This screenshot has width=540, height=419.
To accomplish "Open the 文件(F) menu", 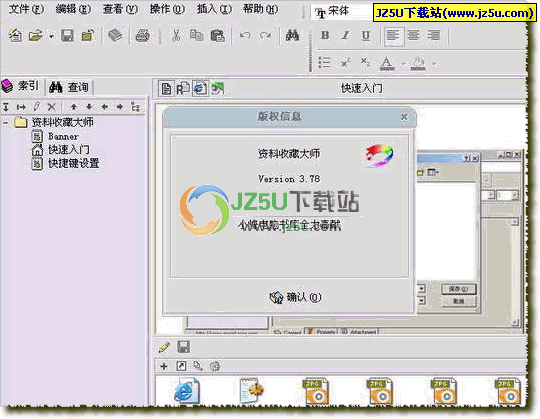I will (x=26, y=9).
